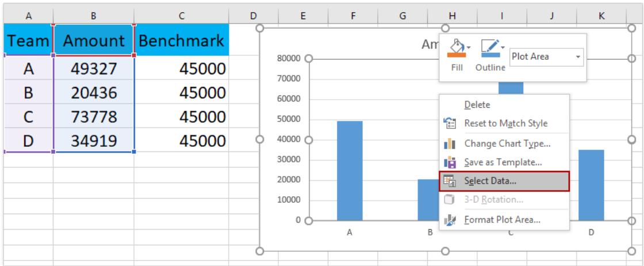Select cell with value 49327
This screenshot has height=266, width=644.
(94, 69)
